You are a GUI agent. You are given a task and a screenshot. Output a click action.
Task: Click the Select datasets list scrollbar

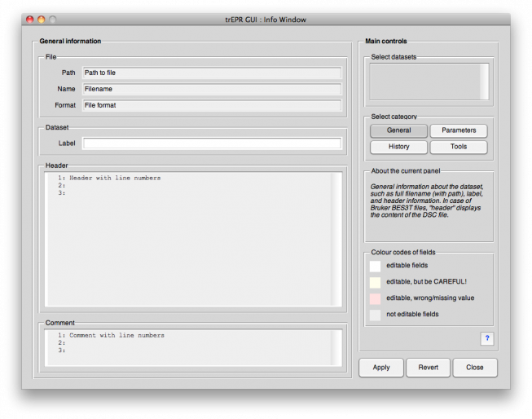pyautogui.click(x=484, y=82)
